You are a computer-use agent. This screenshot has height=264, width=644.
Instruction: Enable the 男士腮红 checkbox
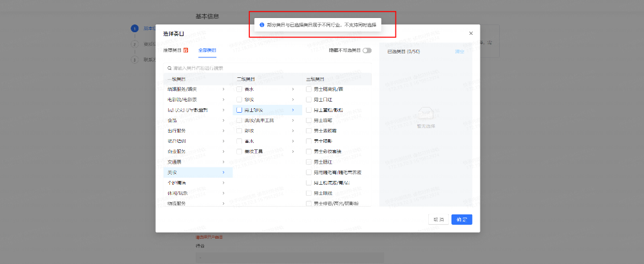click(x=309, y=162)
